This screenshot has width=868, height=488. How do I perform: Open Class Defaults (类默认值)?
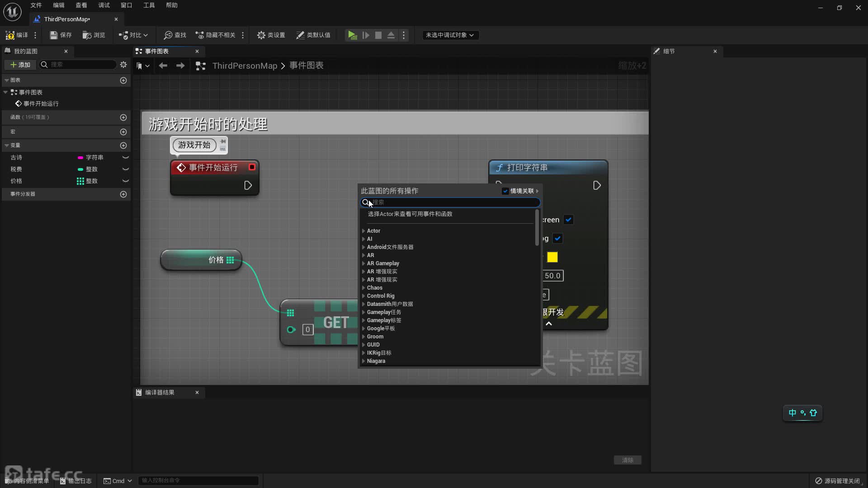pyautogui.click(x=313, y=35)
